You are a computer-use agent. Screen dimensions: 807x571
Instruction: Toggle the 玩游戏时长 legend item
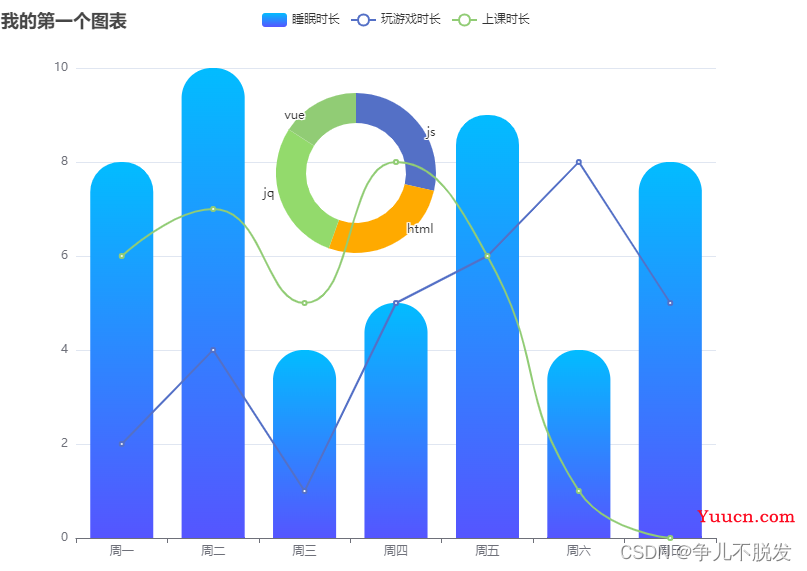click(x=396, y=20)
